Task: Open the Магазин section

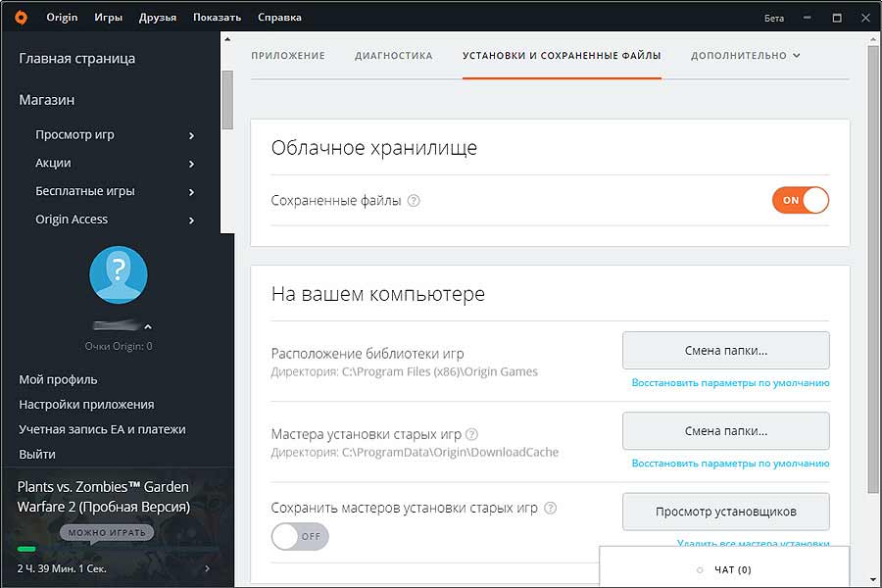Action: [47, 100]
